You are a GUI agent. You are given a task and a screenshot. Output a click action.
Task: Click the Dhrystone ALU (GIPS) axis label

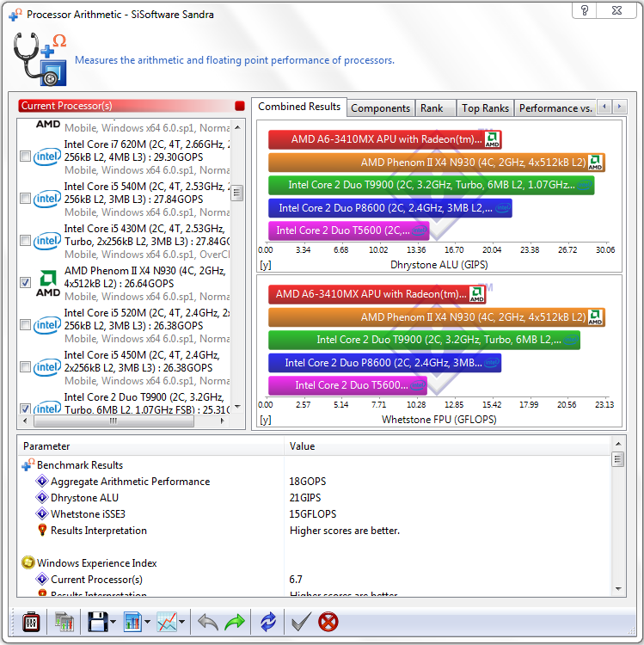(439, 265)
